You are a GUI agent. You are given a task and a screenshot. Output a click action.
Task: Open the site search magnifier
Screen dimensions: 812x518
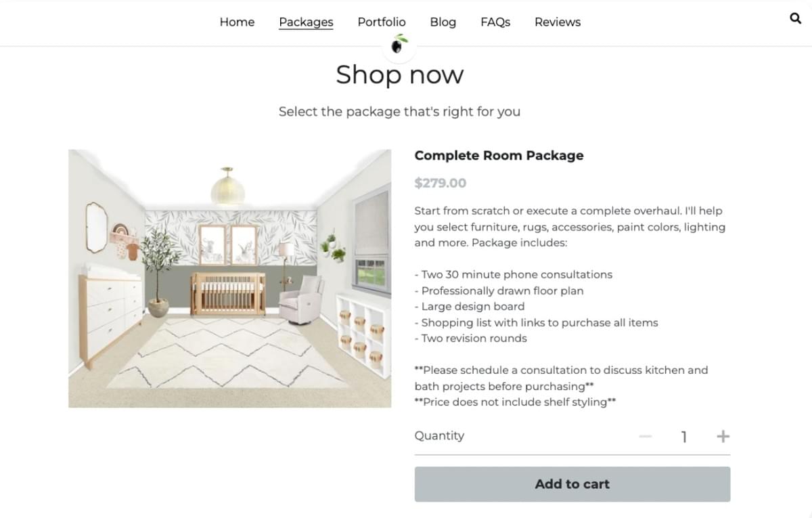point(795,19)
